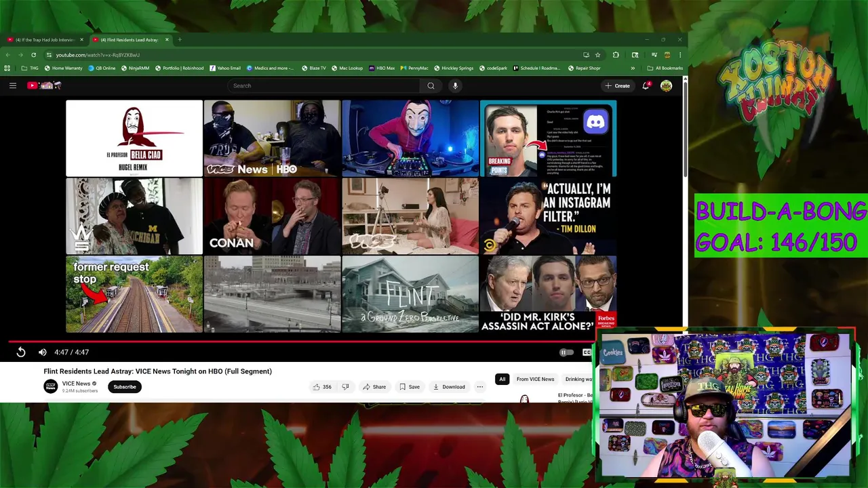Open the Blaze TV bookmark
The width and height of the screenshot is (868, 488).
click(x=313, y=68)
